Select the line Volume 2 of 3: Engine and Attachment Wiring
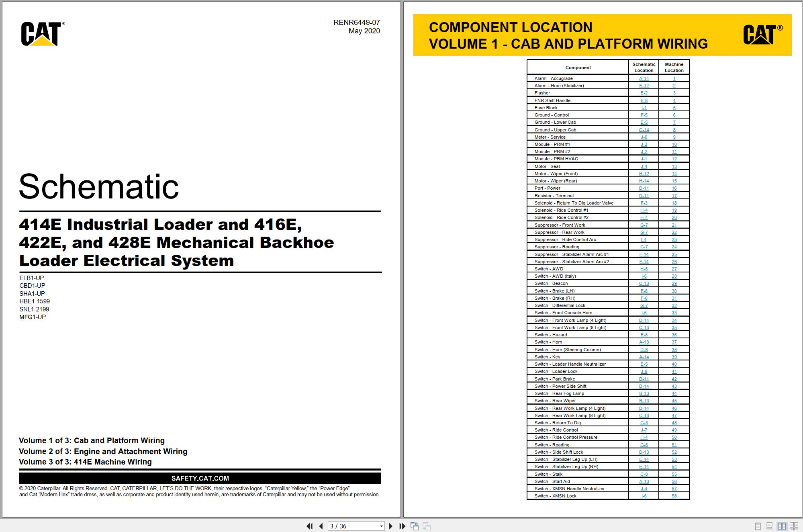Viewport: 803px width, 532px height. click(103, 451)
